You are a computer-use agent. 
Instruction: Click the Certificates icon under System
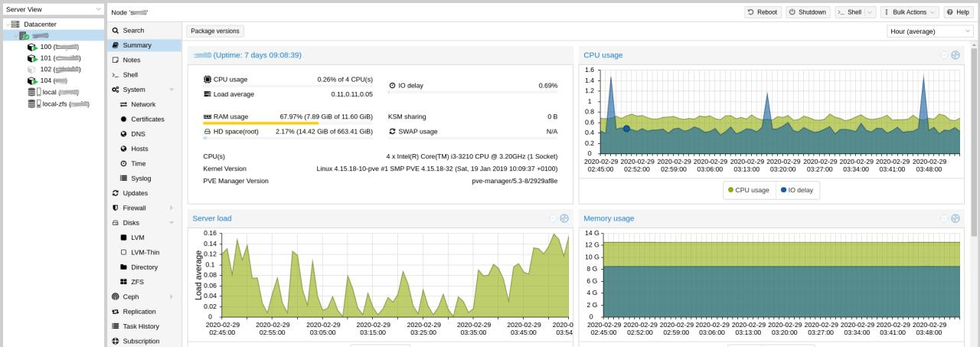pyautogui.click(x=124, y=119)
